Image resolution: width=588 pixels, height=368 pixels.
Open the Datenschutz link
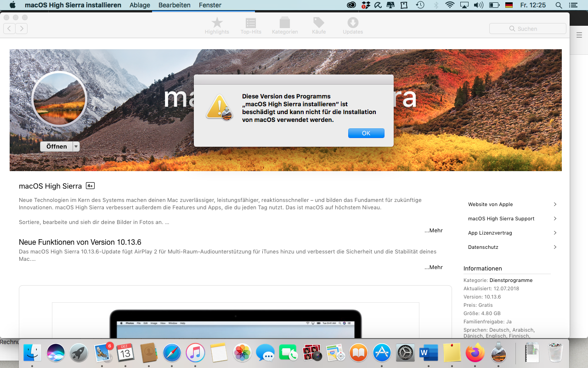pos(512,247)
